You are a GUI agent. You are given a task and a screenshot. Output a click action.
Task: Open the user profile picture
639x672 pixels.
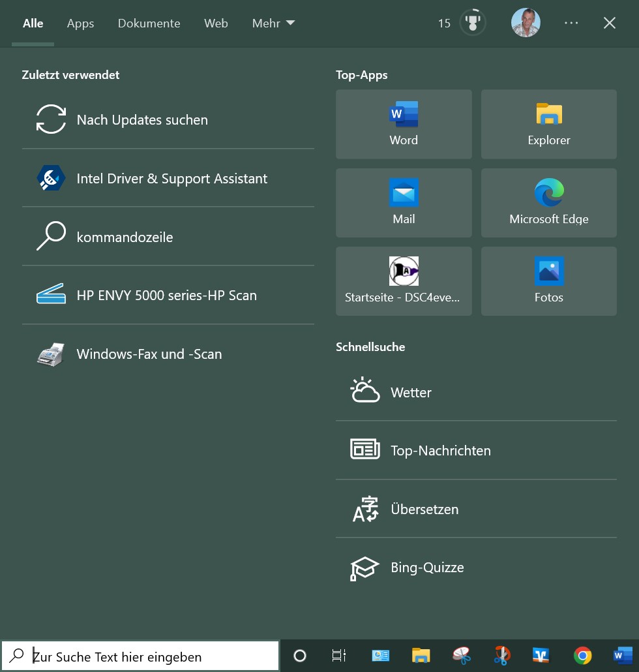[526, 23]
